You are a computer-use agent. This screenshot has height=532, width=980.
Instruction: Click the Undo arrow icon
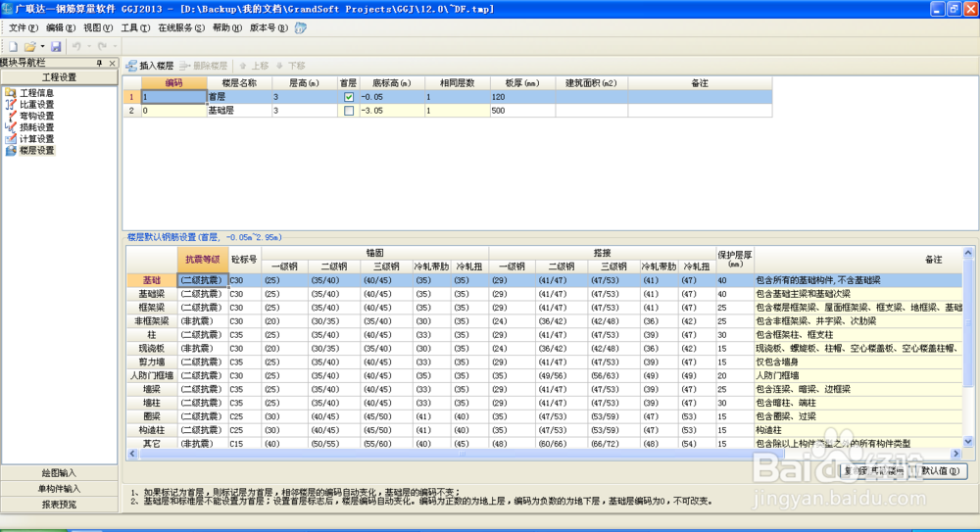pos(76,46)
